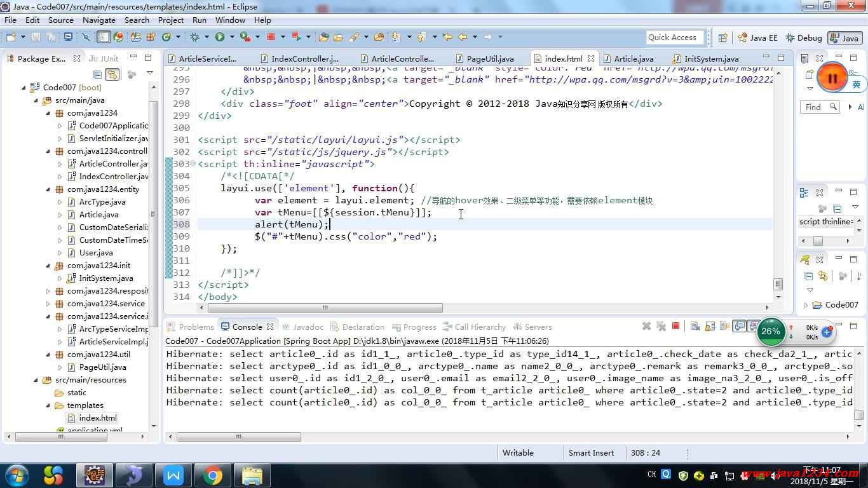This screenshot has height=488, width=868.
Task: Toggle Link with Editor in Package Explorer
Action: [x=112, y=74]
